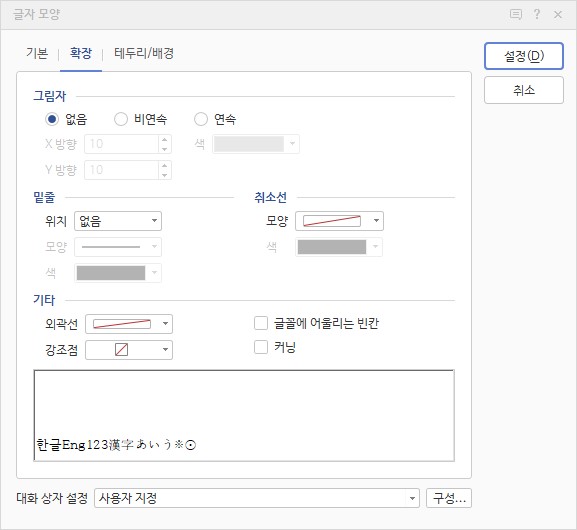Open the 밑줄 색 color dropdown
Viewport: 577px width, 530px height.
(x=118, y=273)
